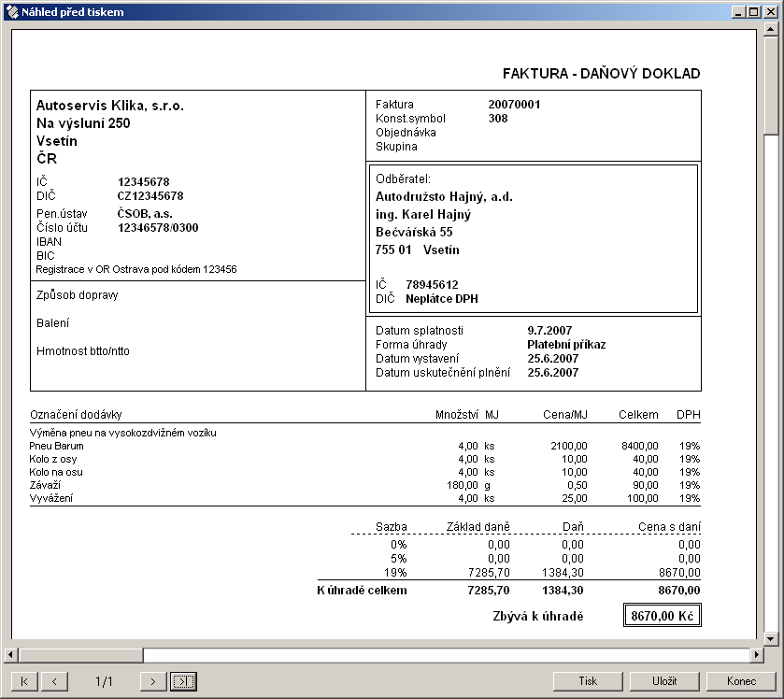
Task: Click the vertical scrollbar up arrow
Action: click(771, 30)
